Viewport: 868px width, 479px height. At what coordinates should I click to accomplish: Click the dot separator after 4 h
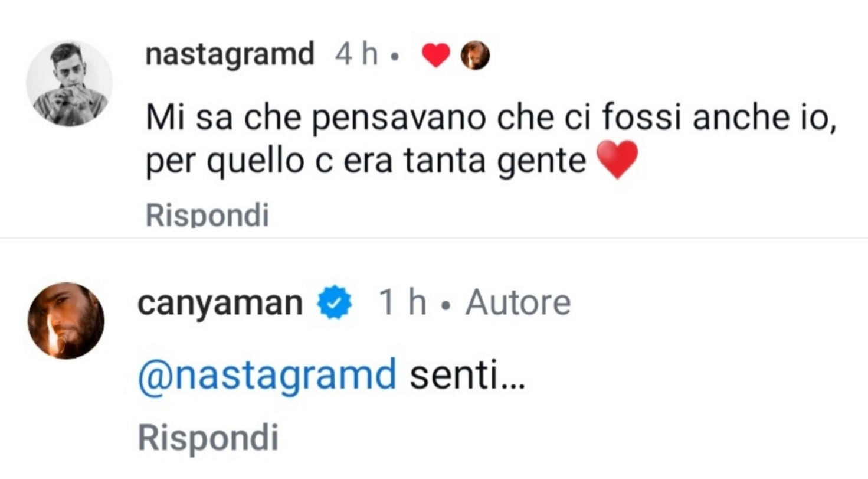(395, 58)
